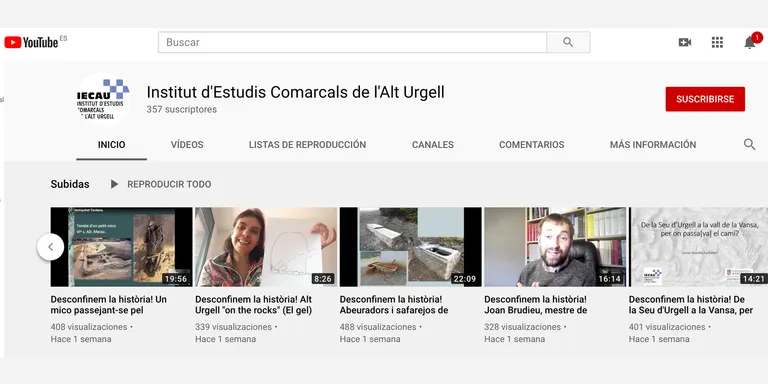The height and width of the screenshot is (384, 768).
Task: Open the MÁS INFORMACIÓN tab
Action: point(653,144)
